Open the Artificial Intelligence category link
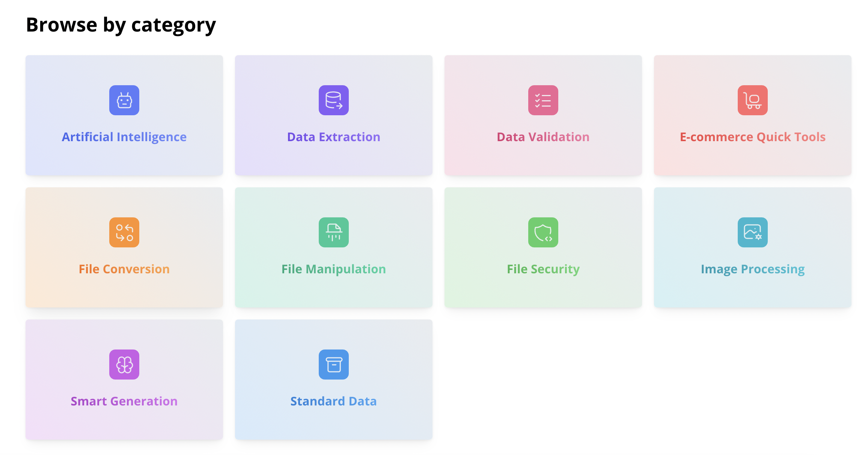The width and height of the screenshot is (868, 455). coord(124,137)
